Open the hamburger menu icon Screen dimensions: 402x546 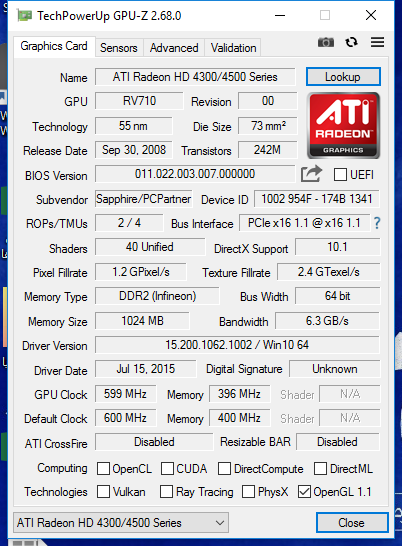click(x=377, y=42)
